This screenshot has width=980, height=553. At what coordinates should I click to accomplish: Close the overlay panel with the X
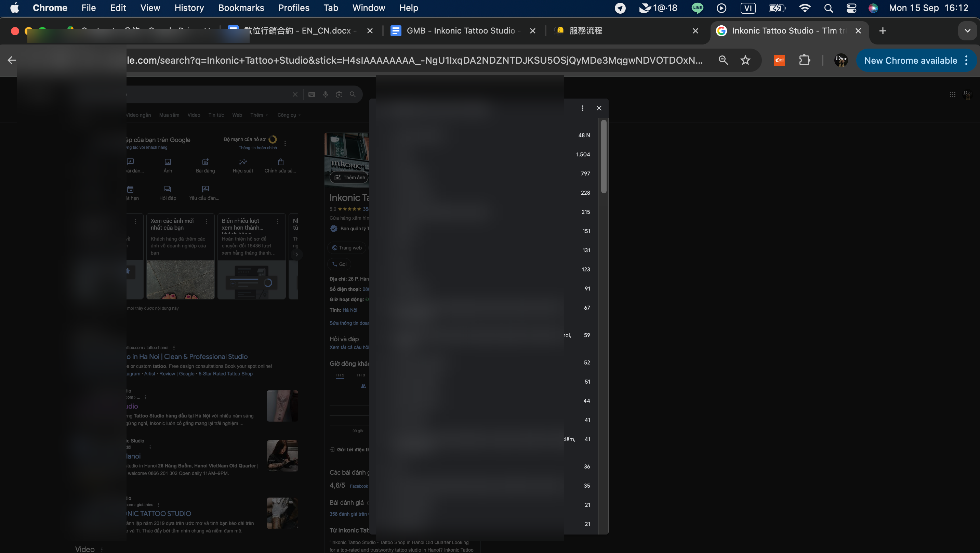pos(599,108)
